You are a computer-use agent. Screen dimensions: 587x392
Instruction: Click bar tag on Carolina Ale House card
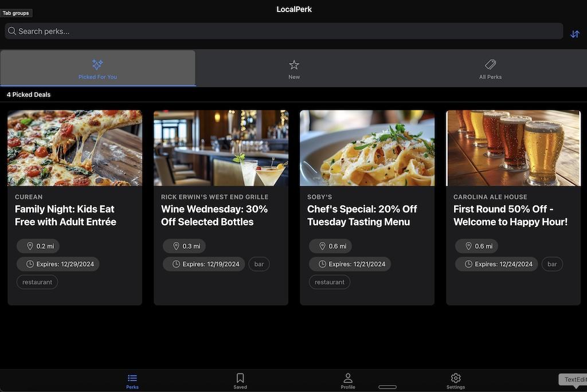[x=552, y=264]
